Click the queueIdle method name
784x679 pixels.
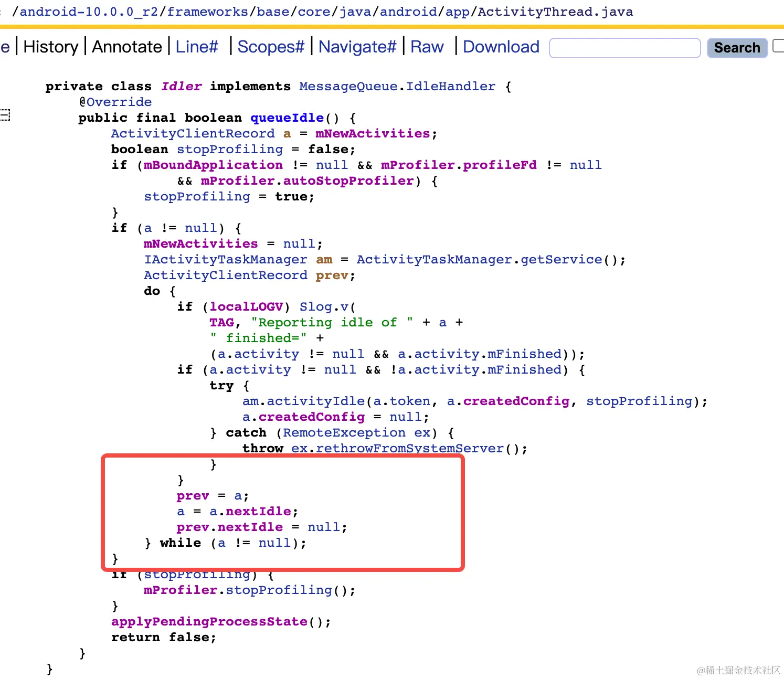click(287, 118)
